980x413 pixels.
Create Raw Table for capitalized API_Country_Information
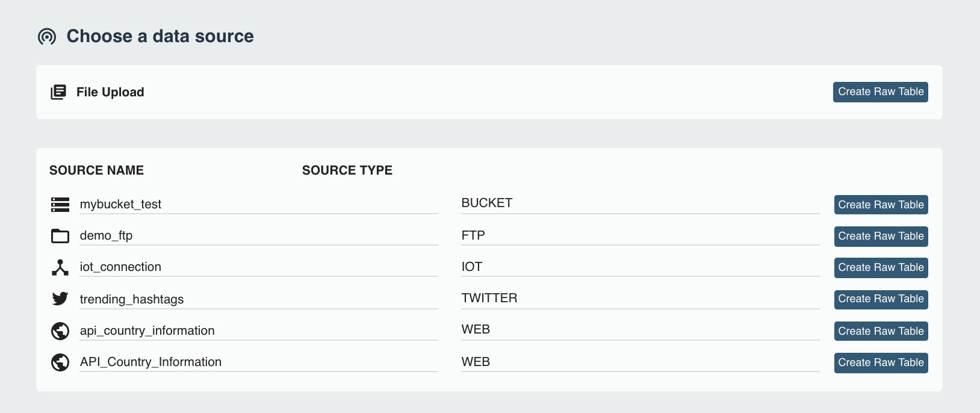point(881,362)
